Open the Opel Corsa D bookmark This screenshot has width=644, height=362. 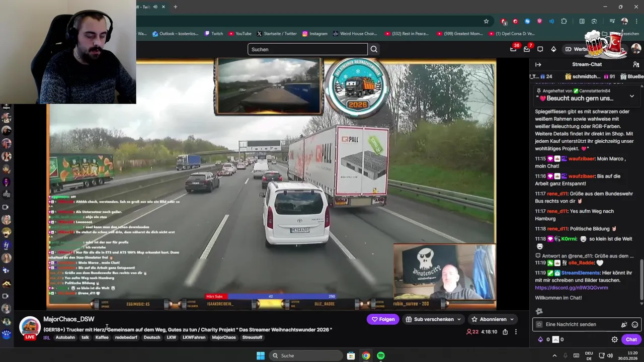point(512,34)
